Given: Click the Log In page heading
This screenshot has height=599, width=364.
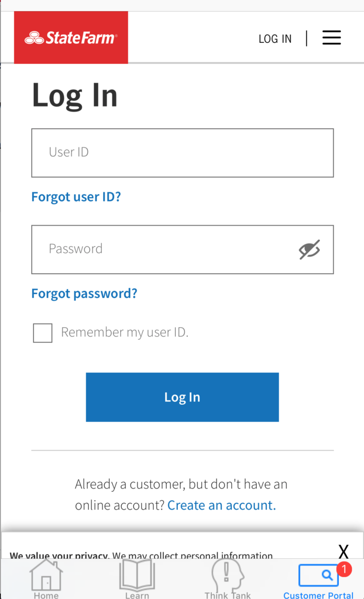Looking at the screenshot, I should point(74,96).
